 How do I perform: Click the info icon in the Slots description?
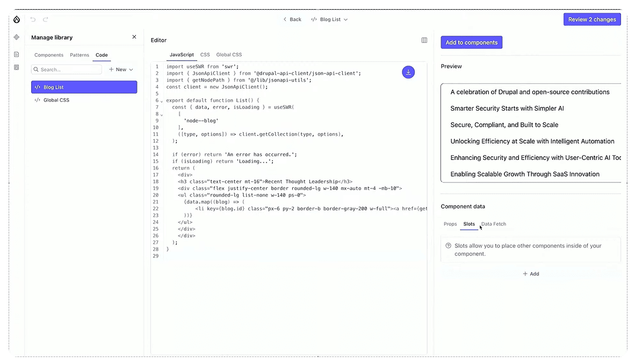[x=448, y=246]
